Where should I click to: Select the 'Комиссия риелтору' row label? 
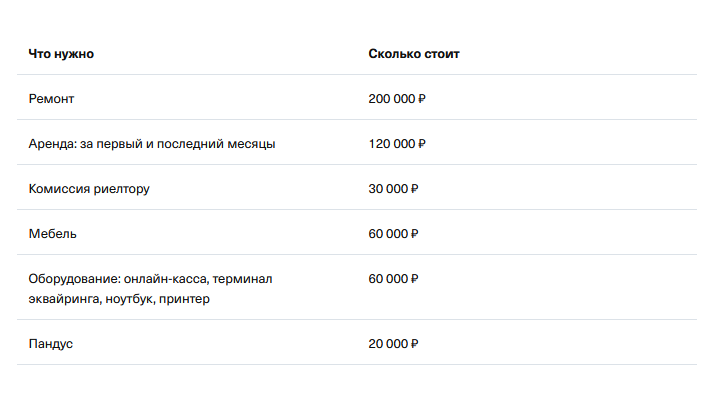(89, 189)
